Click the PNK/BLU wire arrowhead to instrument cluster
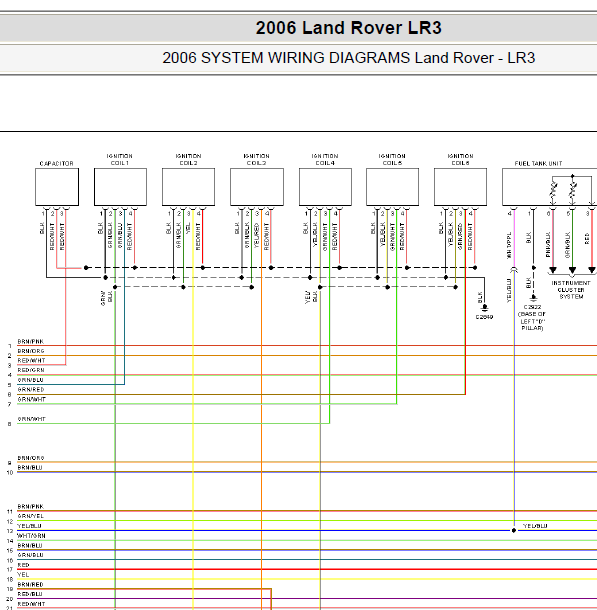 (x=553, y=270)
